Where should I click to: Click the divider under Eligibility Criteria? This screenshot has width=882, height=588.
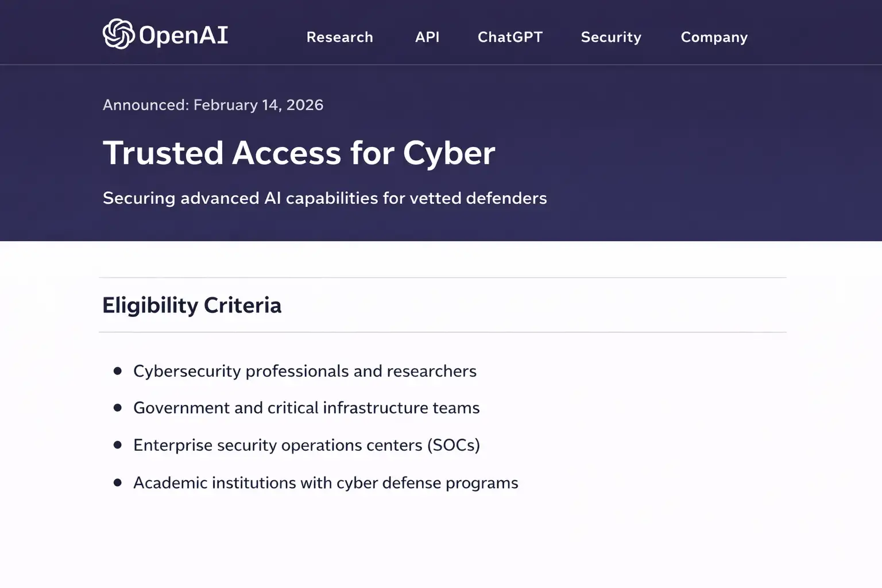click(x=442, y=331)
